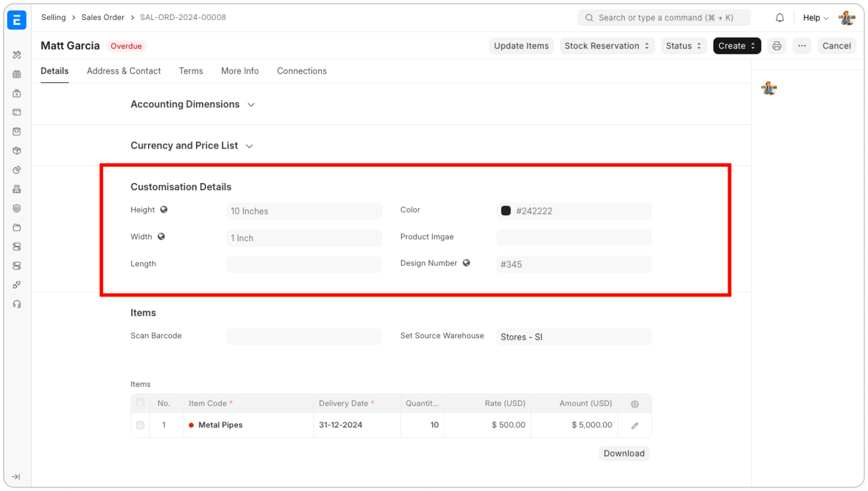Tick the select-all checkbox in items header
The height and width of the screenshot is (491, 868).
[x=140, y=403]
